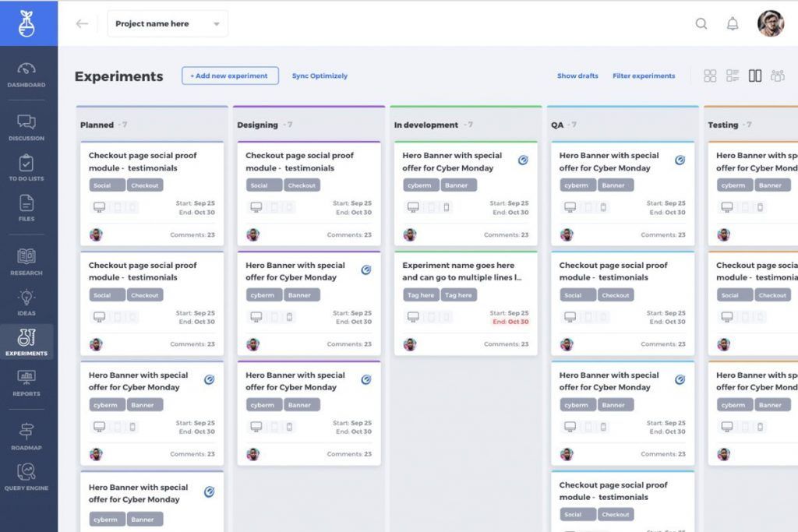This screenshot has width=798, height=532.
Task: Go to the Roadmap signpost section
Action: pyautogui.click(x=26, y=436)
